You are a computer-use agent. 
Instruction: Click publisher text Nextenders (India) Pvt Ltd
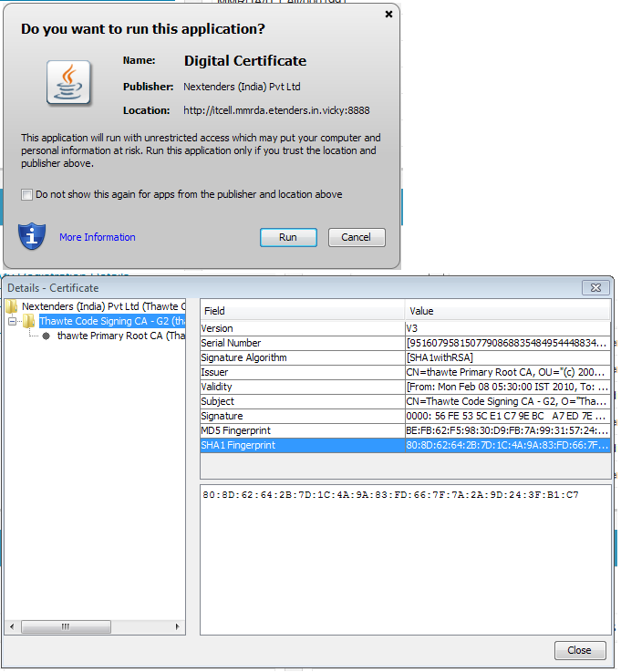click(x=242, y=87)
